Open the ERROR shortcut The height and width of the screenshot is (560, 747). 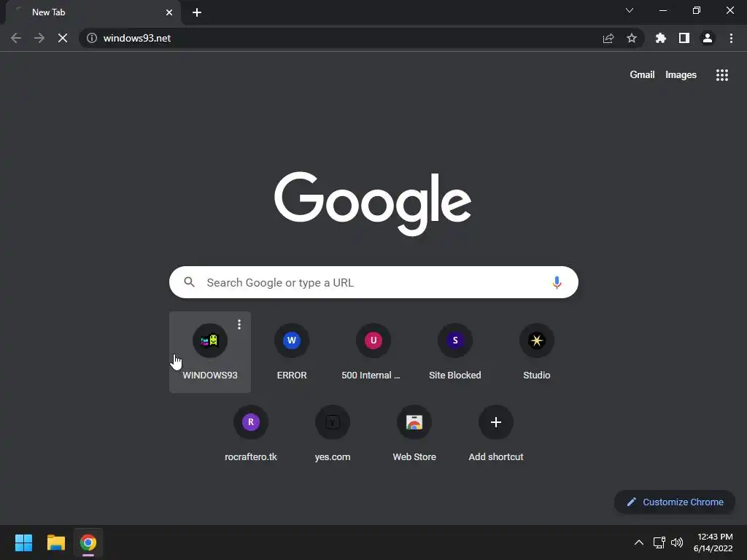292,352
